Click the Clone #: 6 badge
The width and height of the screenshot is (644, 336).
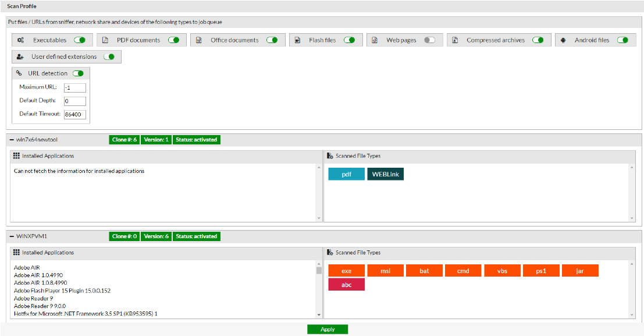(124, 140)
